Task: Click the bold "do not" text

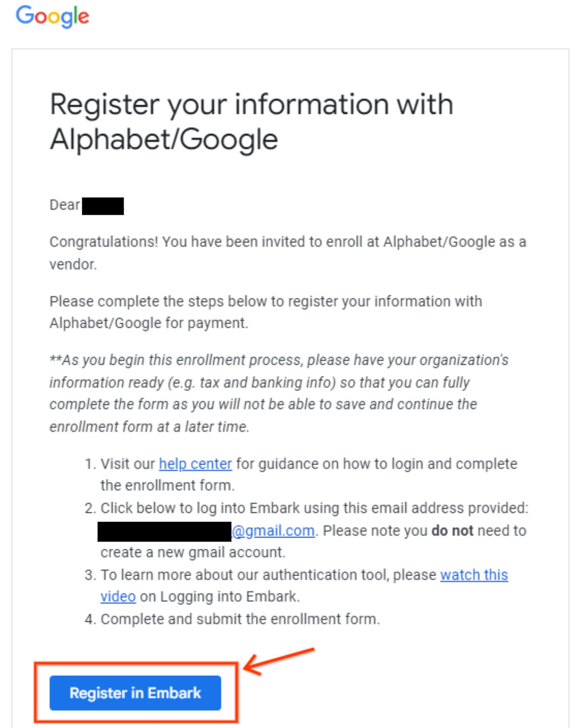Action: 452,531
